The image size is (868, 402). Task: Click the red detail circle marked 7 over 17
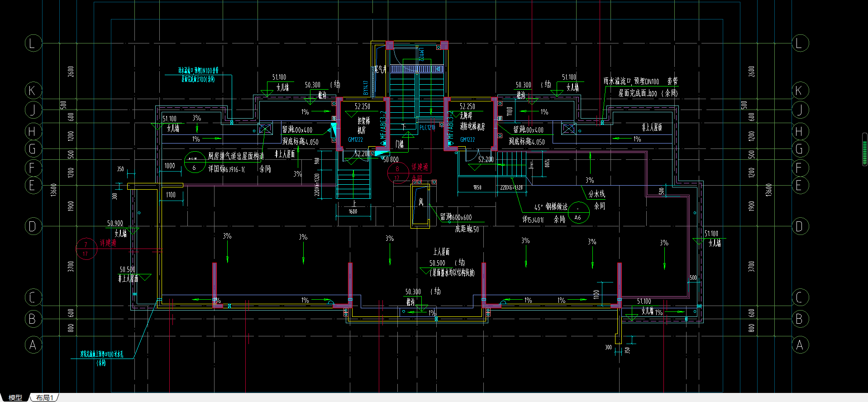point(86,249)
